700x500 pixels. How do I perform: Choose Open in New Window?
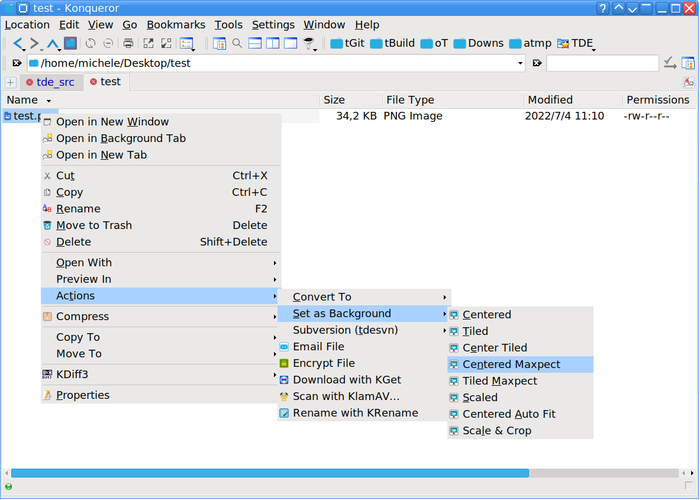tap(161, 122)
